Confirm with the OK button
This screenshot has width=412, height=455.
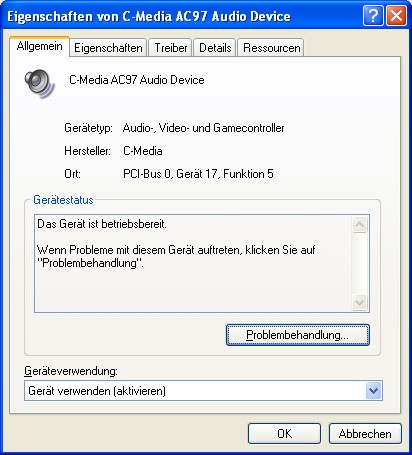tap(284, 434)
